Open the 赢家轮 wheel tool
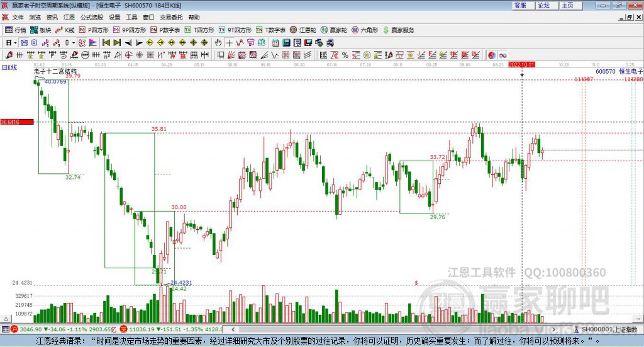644x347 pixels. coord(334,30)
